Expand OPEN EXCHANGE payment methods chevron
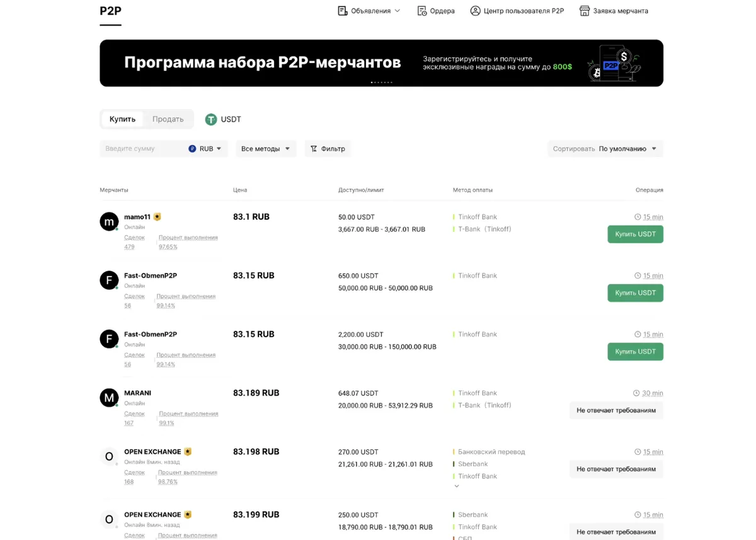The image size is (756, 540). (456, 486)
